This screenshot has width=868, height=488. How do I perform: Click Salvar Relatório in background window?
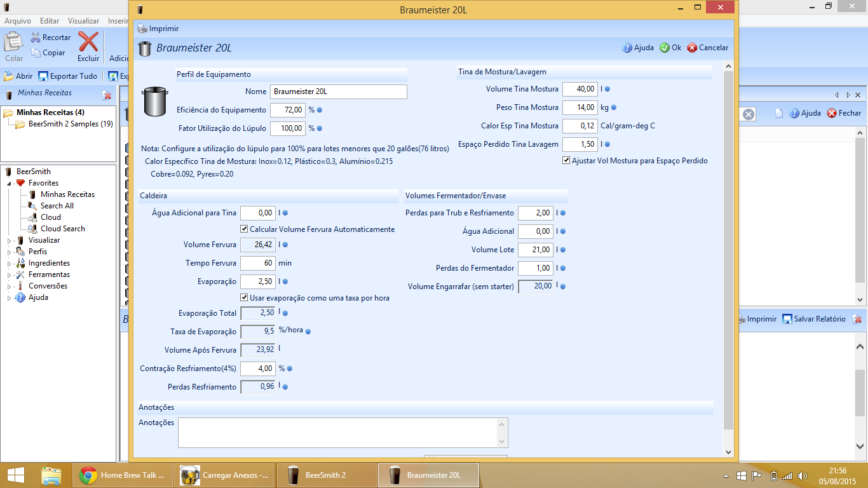[814, 319]
